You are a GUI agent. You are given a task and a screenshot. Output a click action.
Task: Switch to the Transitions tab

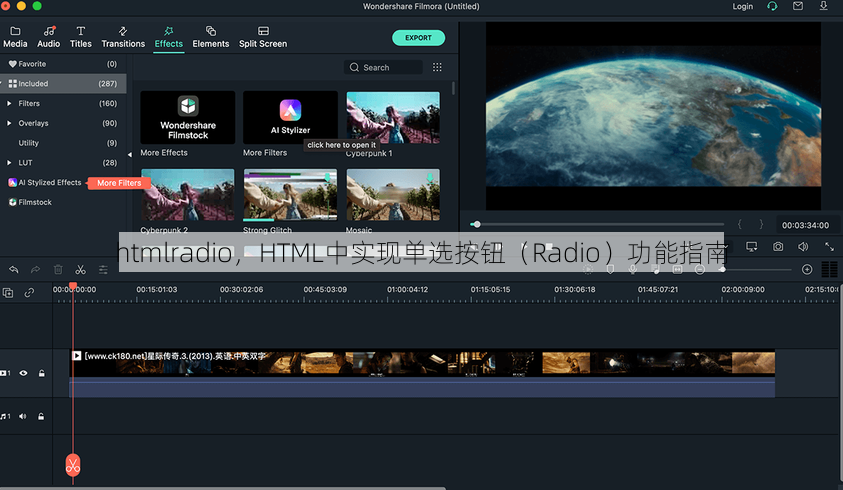(x=123, y=37)
